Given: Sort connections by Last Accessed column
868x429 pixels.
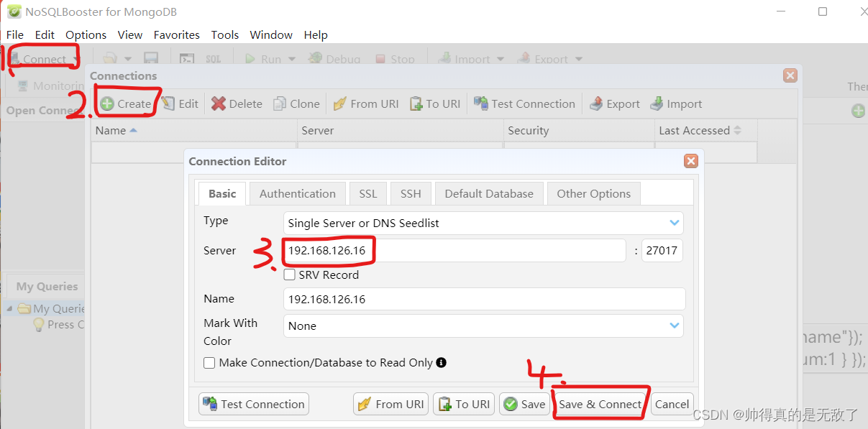Looking at the screenshot, I should tap(705, 130).
